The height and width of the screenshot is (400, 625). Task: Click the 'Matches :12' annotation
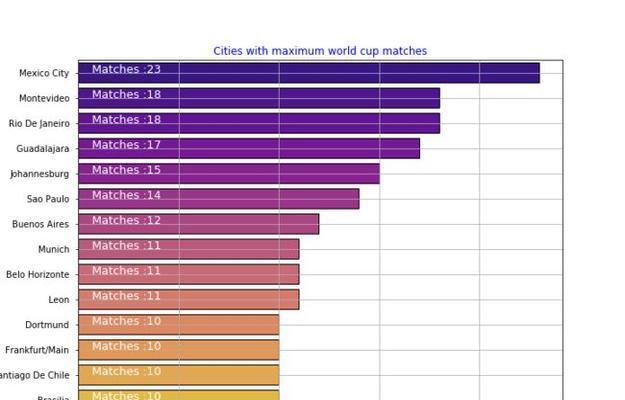[126, 220]
